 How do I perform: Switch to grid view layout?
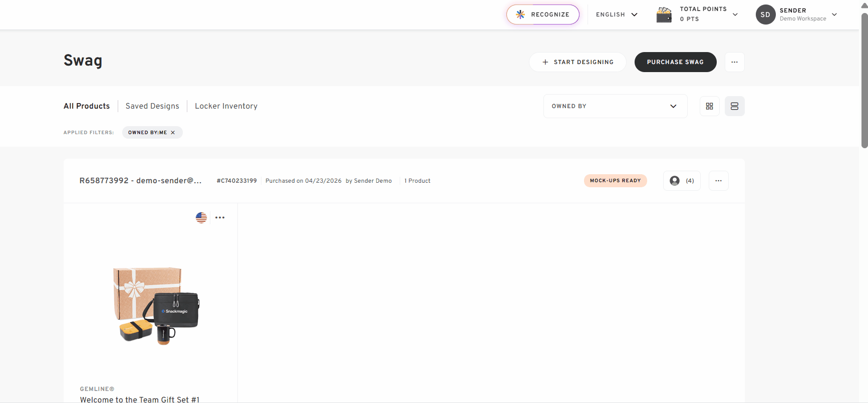[x=709, y=106]
